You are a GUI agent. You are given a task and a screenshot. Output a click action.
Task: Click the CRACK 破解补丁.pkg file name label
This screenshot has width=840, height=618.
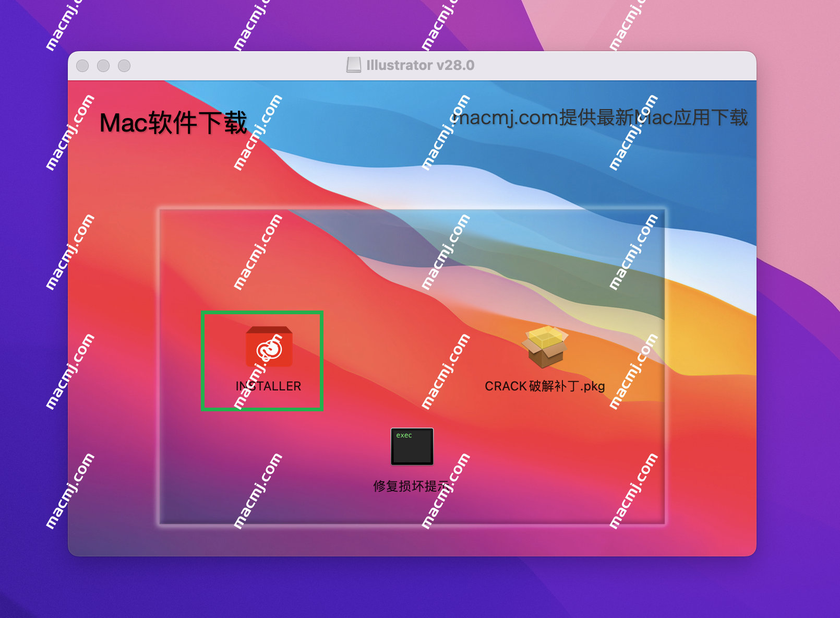pyautogui.click(x=545, y=386)
